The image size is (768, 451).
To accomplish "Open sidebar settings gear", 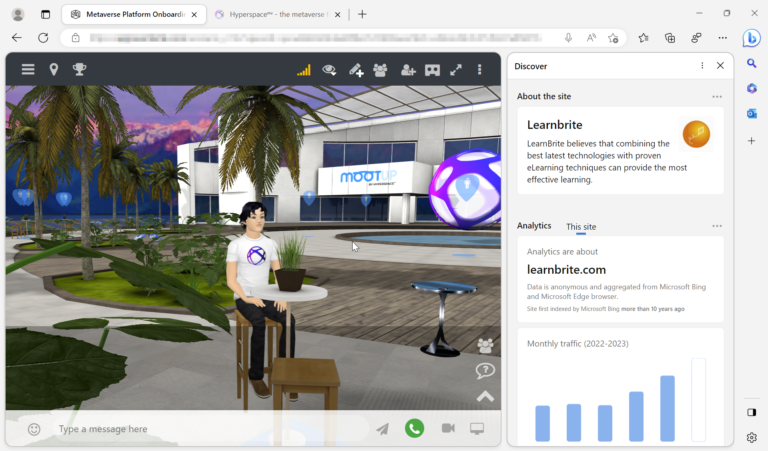I will coord(752,437).
